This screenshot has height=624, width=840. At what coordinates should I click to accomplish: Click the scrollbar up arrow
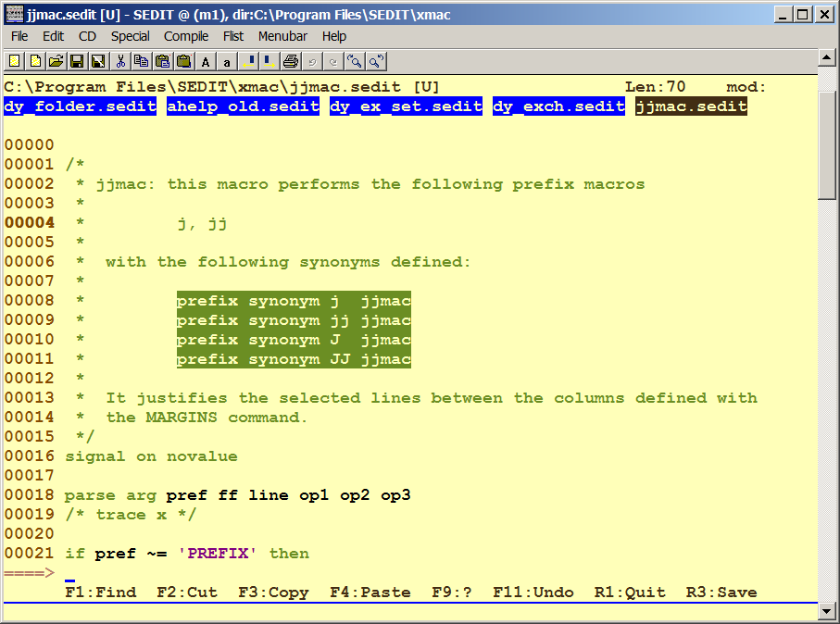coord(827,57)
